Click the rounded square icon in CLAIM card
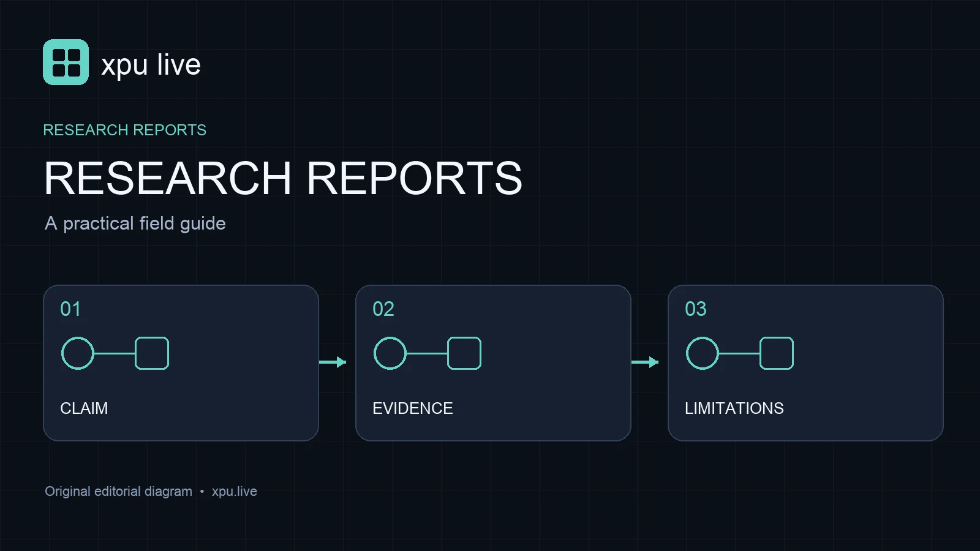 tap(152, 353)
